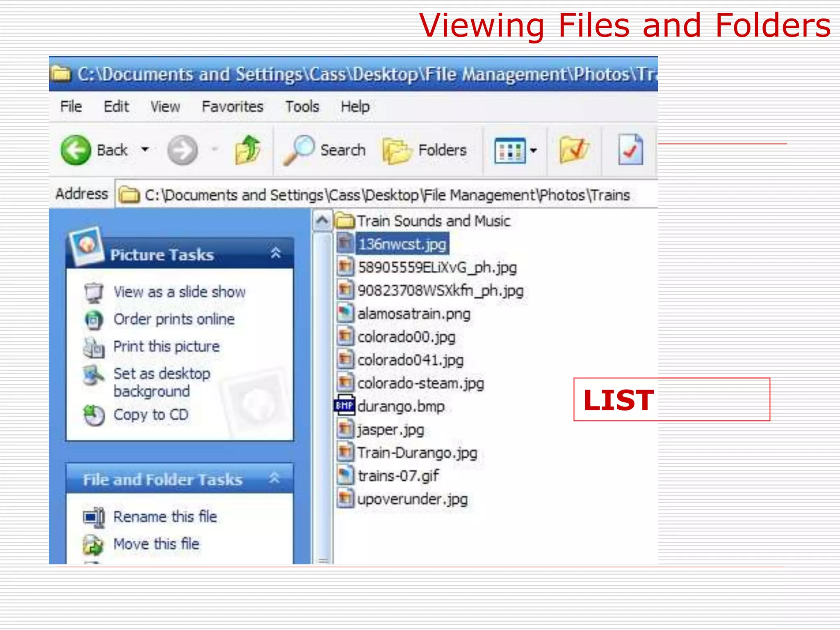
Task: Click the JPG icon of jasper.jpg
Action: click(x=345, y=429)
